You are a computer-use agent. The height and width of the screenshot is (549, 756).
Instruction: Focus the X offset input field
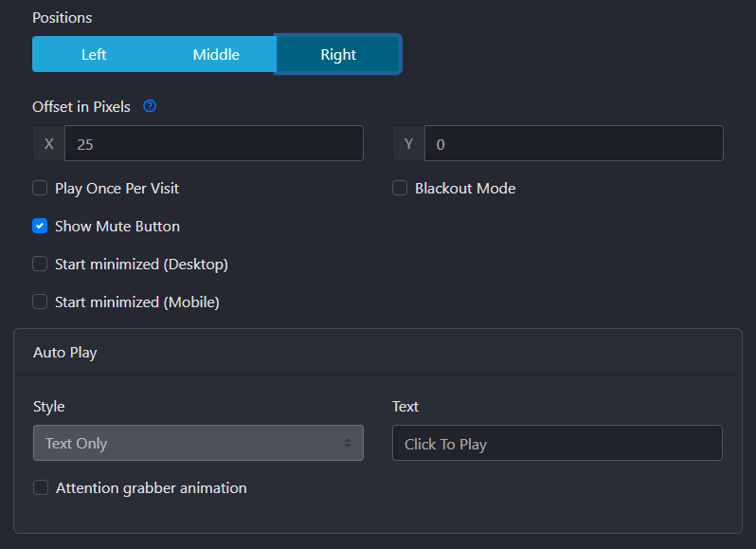(213, 143)
